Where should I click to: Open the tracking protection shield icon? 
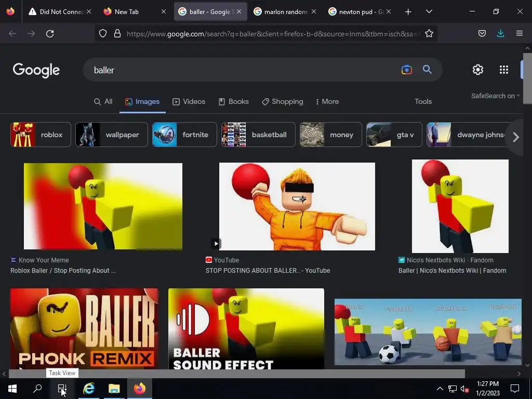[x=103, y=33]
